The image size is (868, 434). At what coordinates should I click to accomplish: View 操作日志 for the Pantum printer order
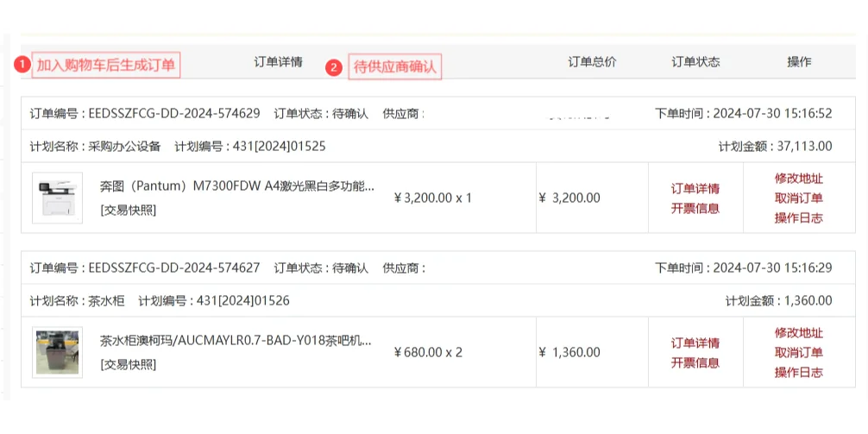(x=799, y=218)
